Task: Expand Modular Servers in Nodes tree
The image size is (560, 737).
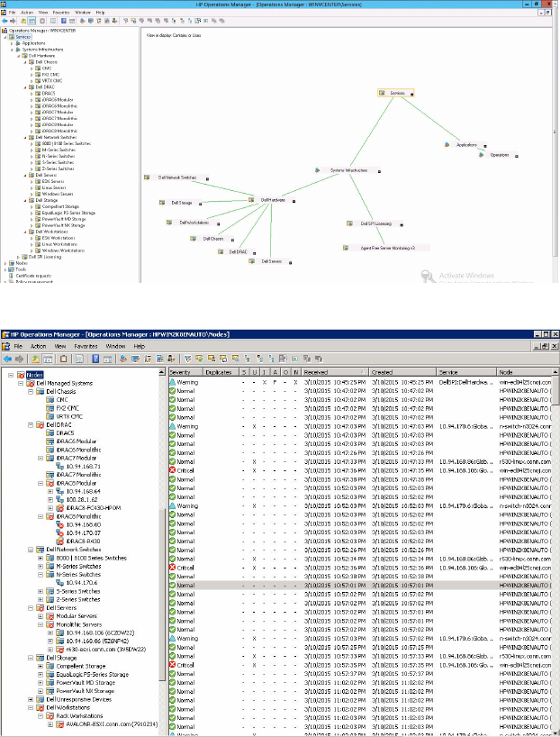Action: click(x=41, y=616)
